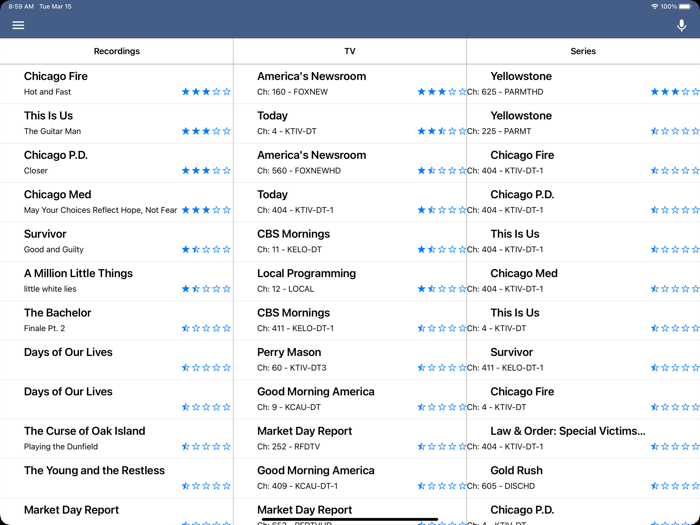Open the Yellowstone series on channel 225
700x525 pixels.
[583, 123]
